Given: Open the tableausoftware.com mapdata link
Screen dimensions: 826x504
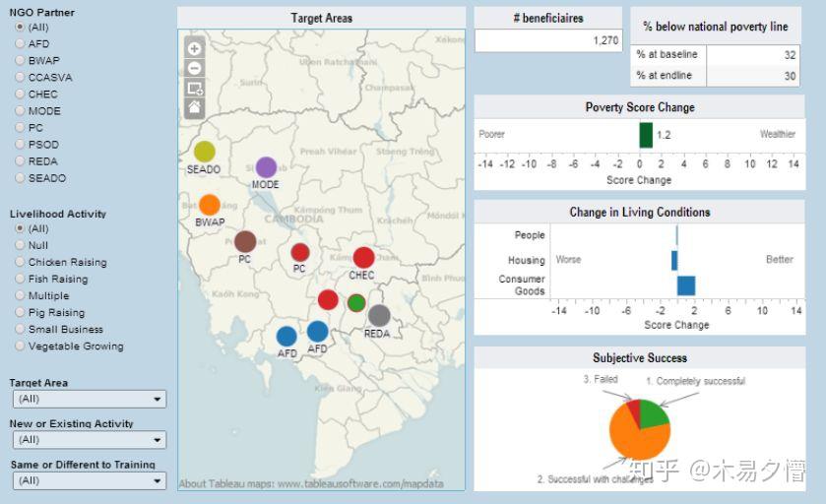Looking at the screenshot, I should (x=360, y=483).
